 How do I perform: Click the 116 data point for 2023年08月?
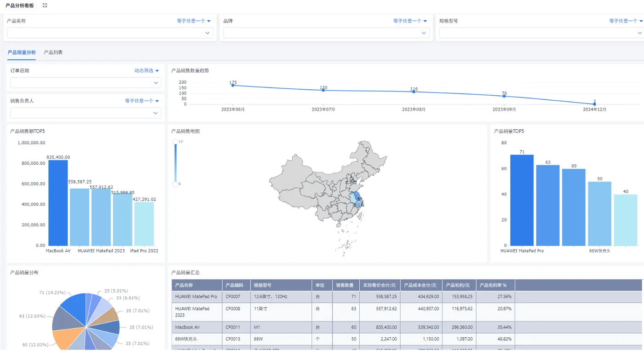tap(414, 92)
